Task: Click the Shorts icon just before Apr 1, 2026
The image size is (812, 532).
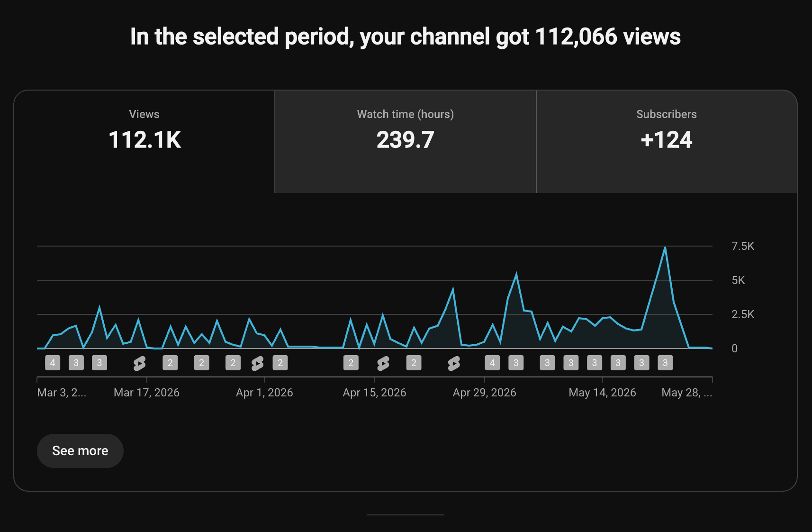Action: click(257, 364)
